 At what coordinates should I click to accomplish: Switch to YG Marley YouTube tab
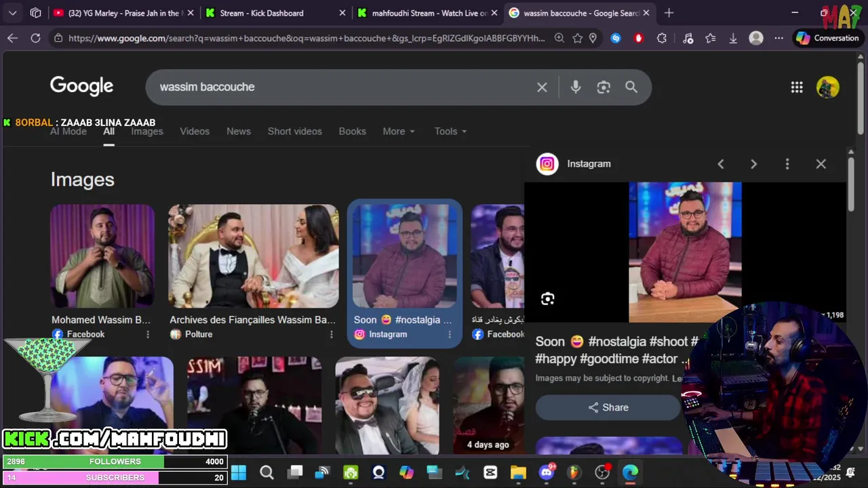click(123, 13)
